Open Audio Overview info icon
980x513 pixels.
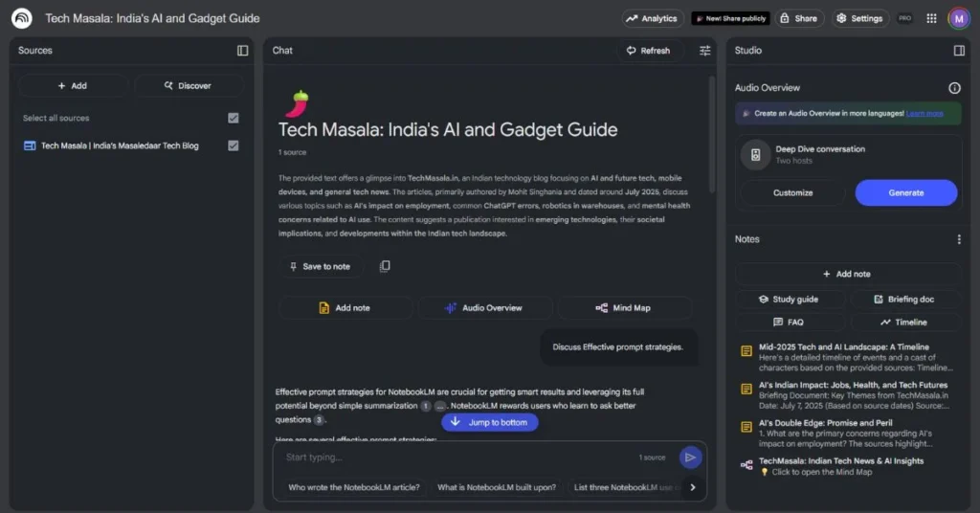coord(954,88)
